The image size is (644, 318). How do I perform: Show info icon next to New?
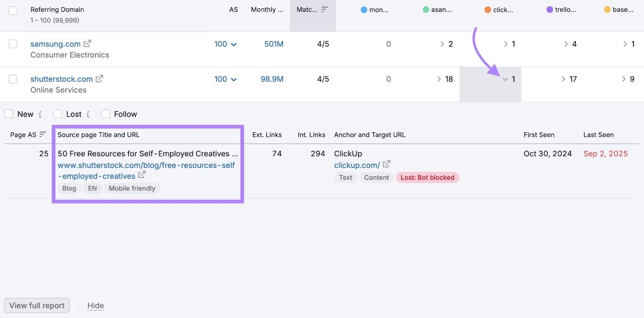pos(40,114)
